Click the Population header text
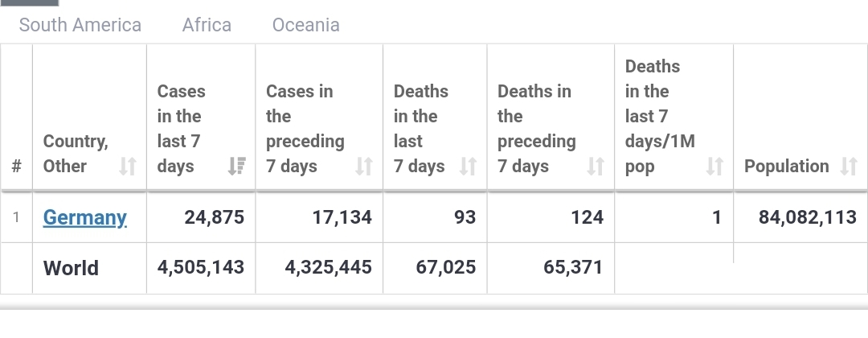The height and width of the screenshot is (338, 868). click(787, 167)
